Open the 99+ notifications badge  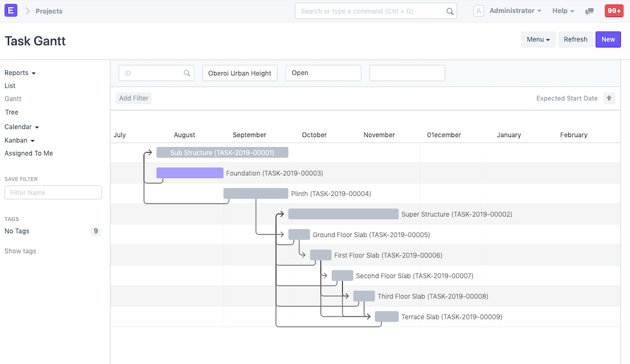pyautogui.click(x=614, y=11)
